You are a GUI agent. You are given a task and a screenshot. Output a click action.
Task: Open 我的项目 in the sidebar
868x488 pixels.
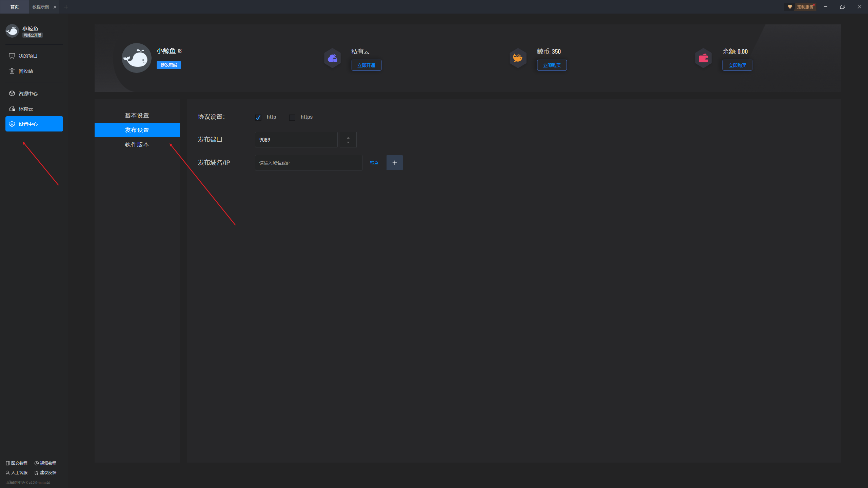tap(28, 56)
